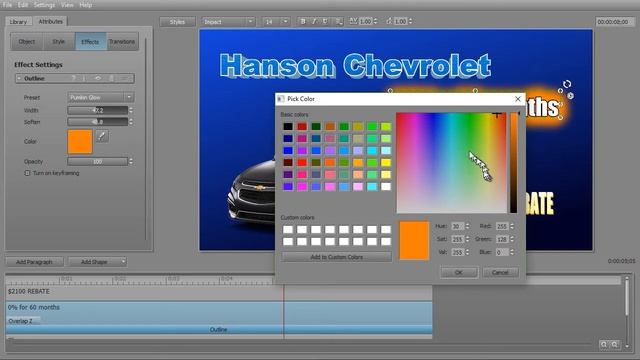Adjust the AV kerning 1.00 stepper

click(x=376, y=21)
